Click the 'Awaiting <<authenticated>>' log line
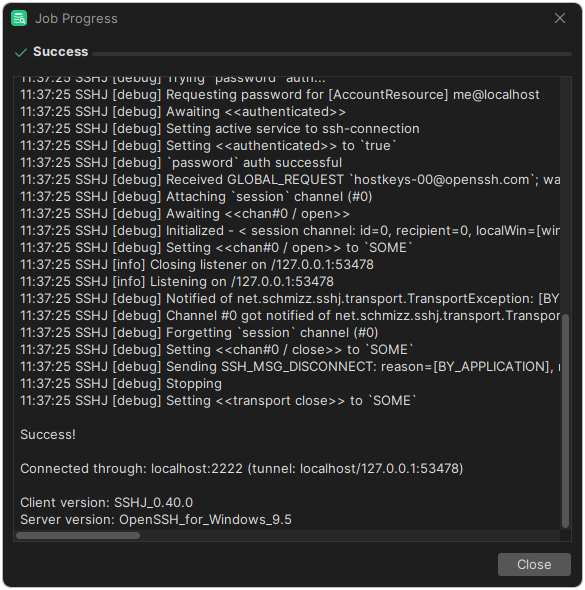The image size is (585, 590). (183, 112)
